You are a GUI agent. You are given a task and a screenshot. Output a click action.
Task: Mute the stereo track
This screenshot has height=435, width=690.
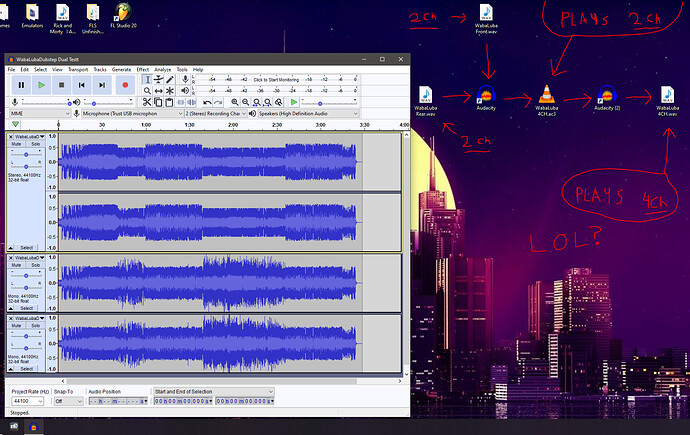coord(16,144)
